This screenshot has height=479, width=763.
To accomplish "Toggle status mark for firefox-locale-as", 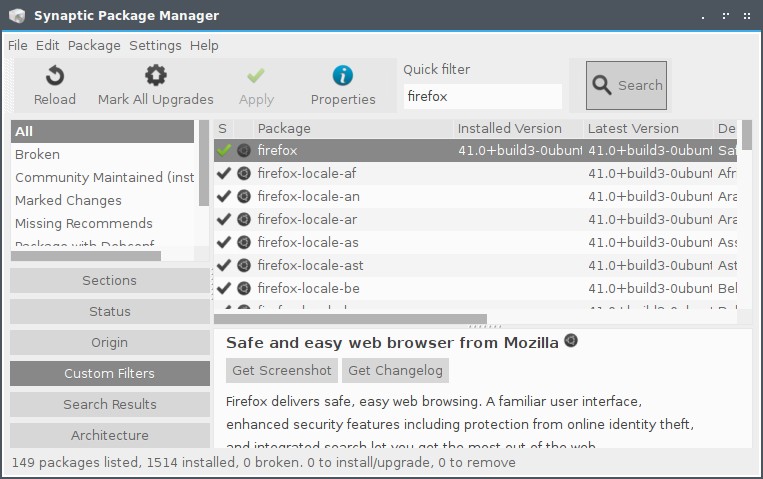I will 224,241.
